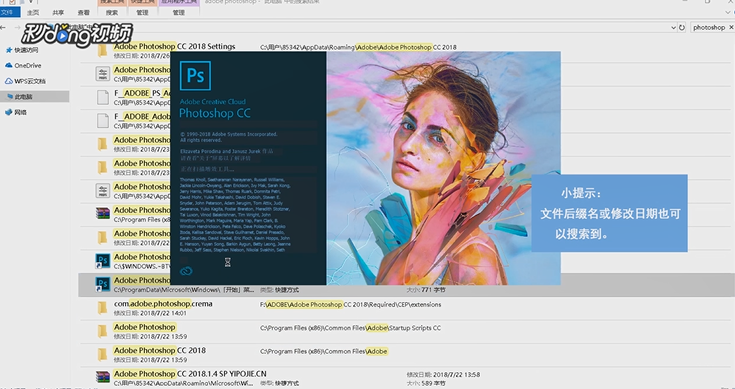Clear the photoshop search text
735x389 pixels.
click(731, 28)
